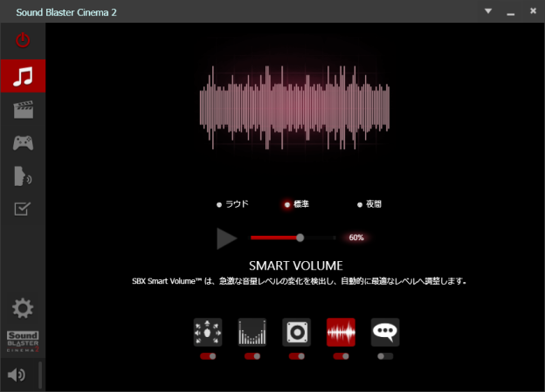The image size is (545, 392).
Task: Click the Smart Volume level slider handle
Action: click(x=300, y=237)
